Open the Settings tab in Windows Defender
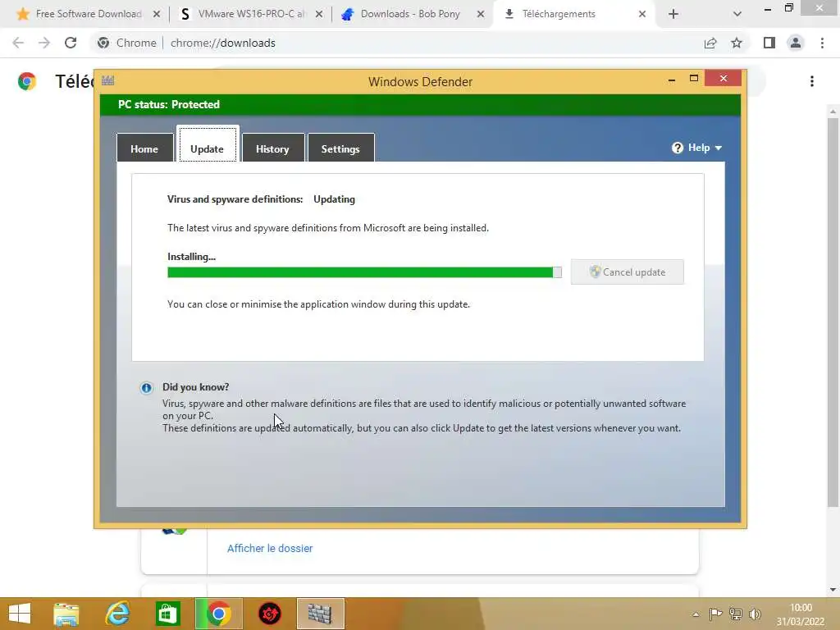 point(340,148)
